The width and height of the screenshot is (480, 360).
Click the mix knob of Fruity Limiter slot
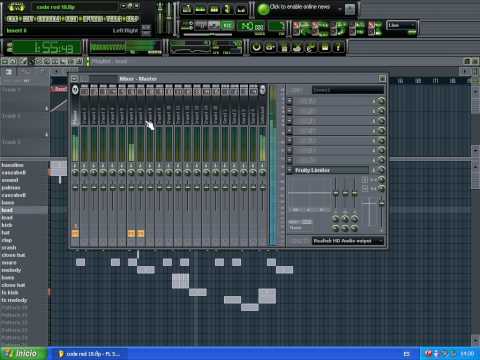(381, 170)
